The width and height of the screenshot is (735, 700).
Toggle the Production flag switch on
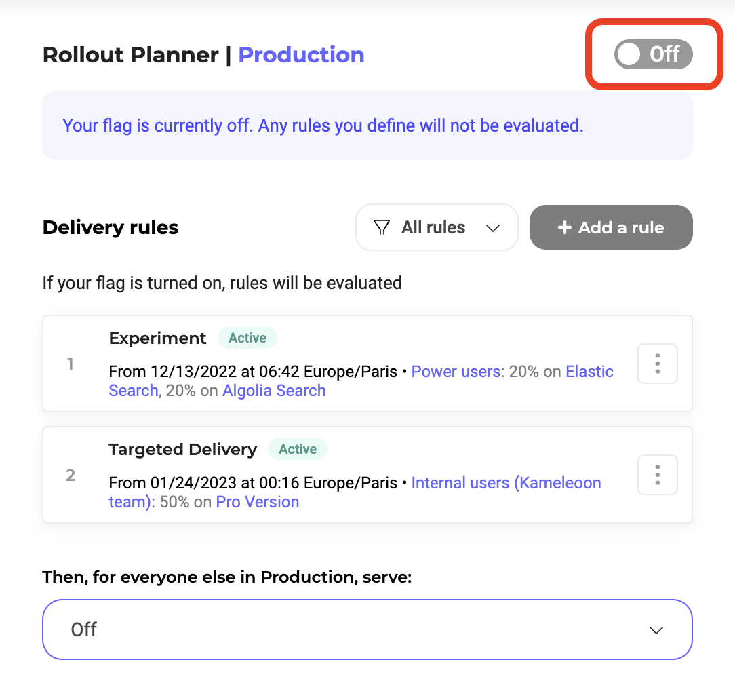point(653,54)
